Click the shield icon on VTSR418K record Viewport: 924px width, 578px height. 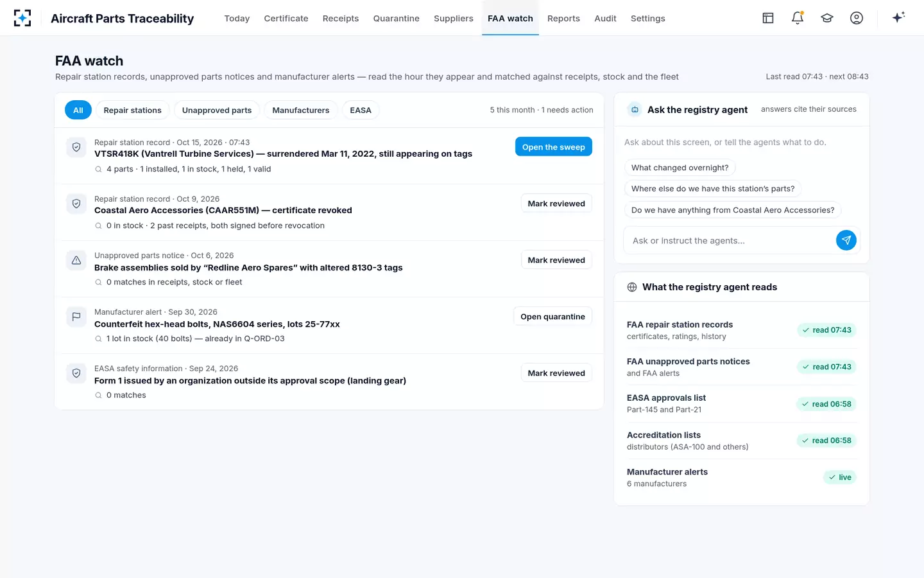click(x=76, y=148)
